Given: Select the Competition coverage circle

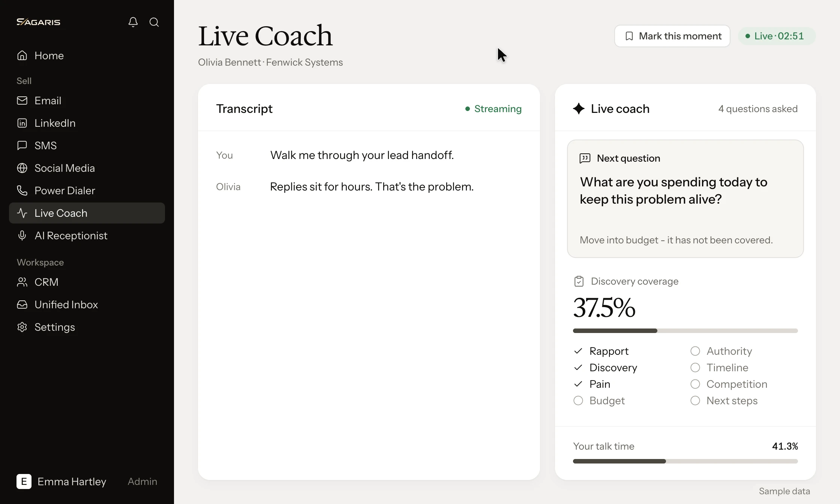Looking at the screenshot, I should [x=695, y=384].
